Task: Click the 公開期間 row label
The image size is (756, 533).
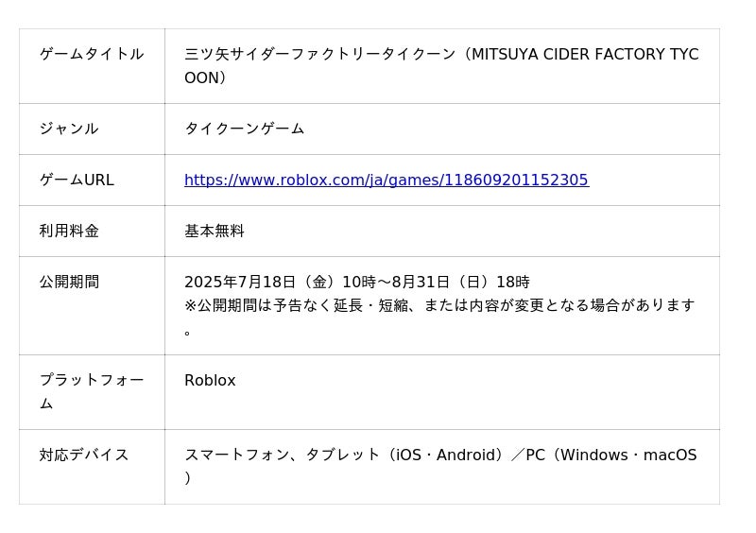Action: pos(69,282)
